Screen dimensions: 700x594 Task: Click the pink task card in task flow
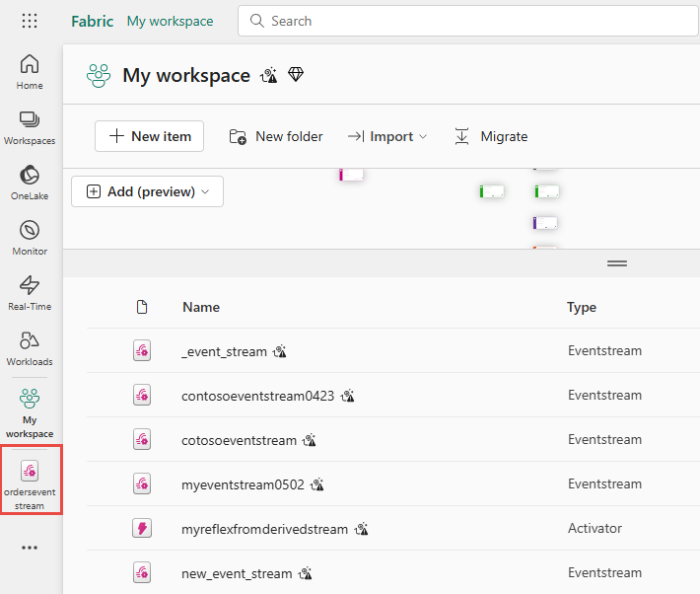click(351, 175)
